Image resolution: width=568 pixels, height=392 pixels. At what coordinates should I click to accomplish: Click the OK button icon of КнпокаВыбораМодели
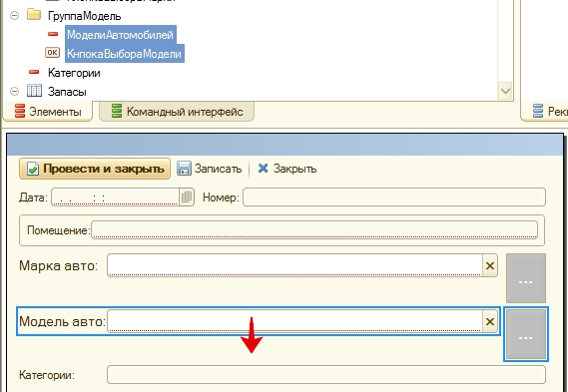[x=52, y=53]
